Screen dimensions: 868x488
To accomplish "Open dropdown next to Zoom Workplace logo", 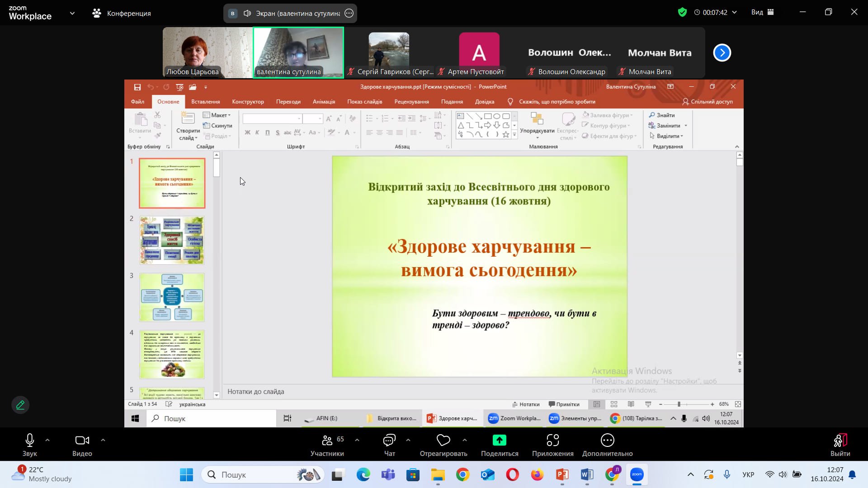I will coord(72,13).
